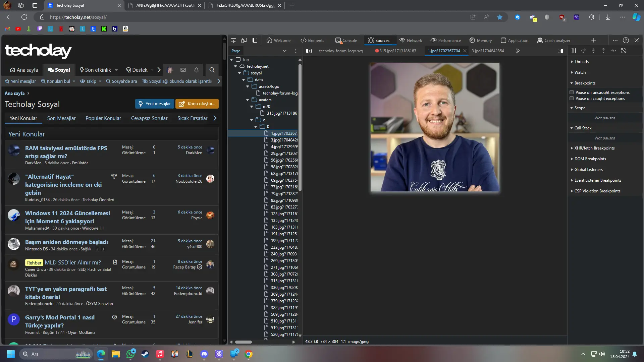
Task: Open the MLD SSD'ler Alınır mı topic
Action: tap(73, 262)
